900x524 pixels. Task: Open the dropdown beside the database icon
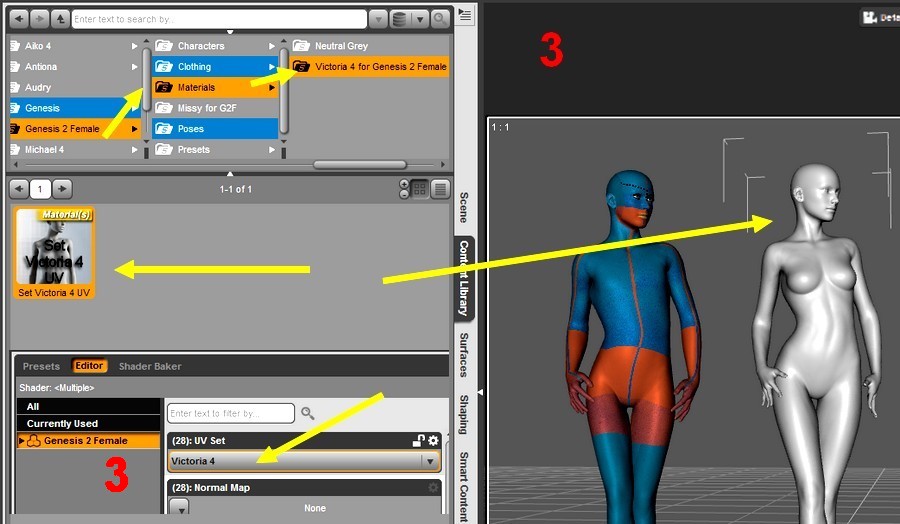pos(420,19)
